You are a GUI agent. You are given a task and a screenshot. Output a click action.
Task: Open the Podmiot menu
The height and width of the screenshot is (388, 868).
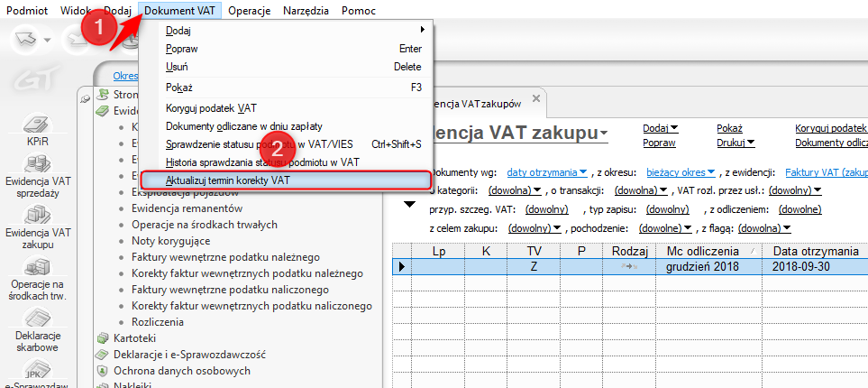[x=27, y=11]
